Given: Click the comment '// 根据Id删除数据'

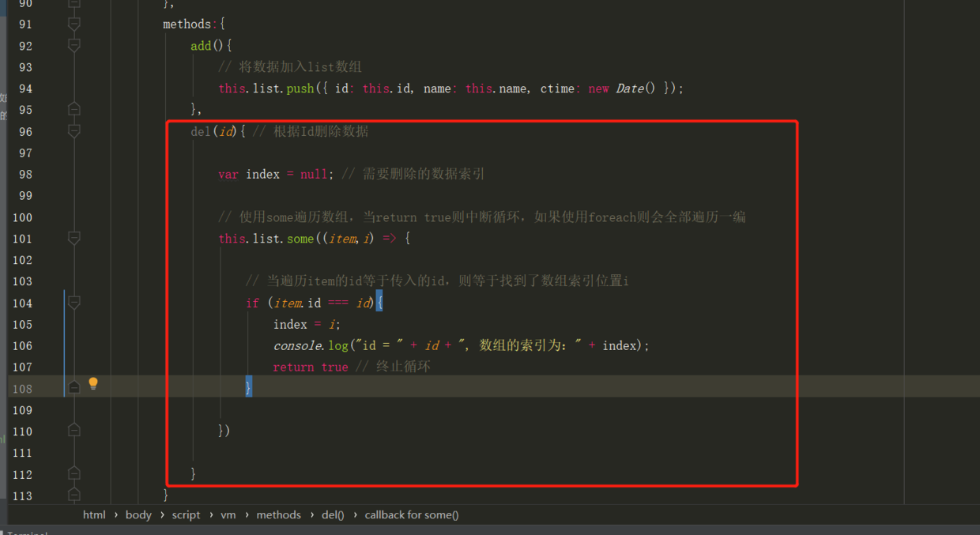Looking at the screenshot, I should (x=311, y=131).
